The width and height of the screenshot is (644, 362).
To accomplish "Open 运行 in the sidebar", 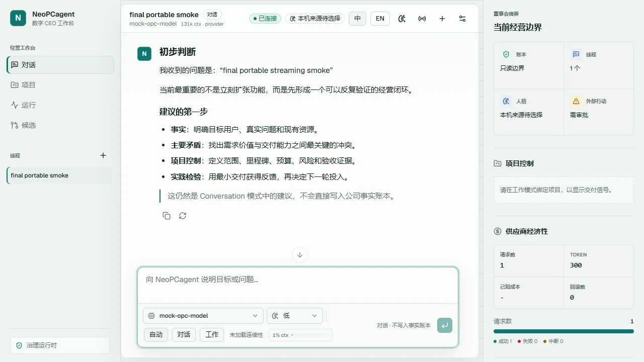I will (60, 105).
